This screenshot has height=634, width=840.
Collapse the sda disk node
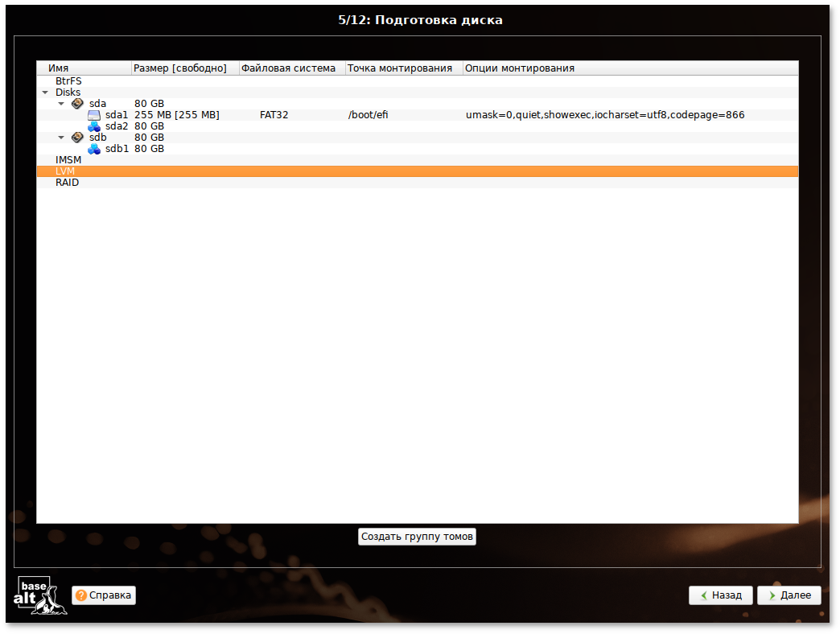coord(61,104)
